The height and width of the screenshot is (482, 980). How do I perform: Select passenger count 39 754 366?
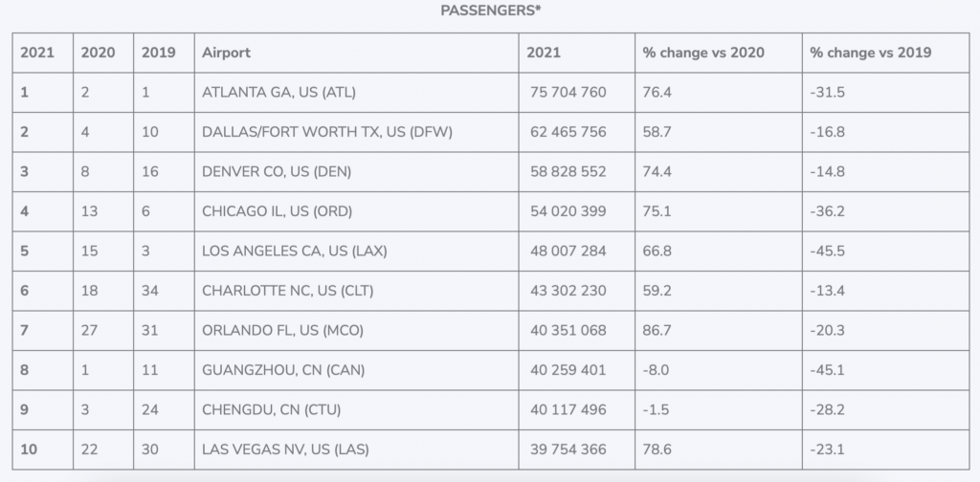point(568,449)
